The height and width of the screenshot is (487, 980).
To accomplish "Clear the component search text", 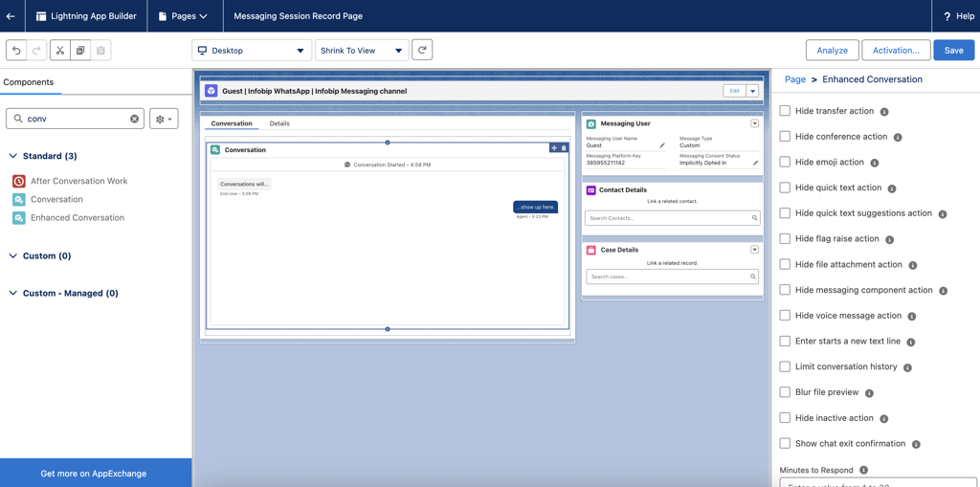I will click(134, 119).
